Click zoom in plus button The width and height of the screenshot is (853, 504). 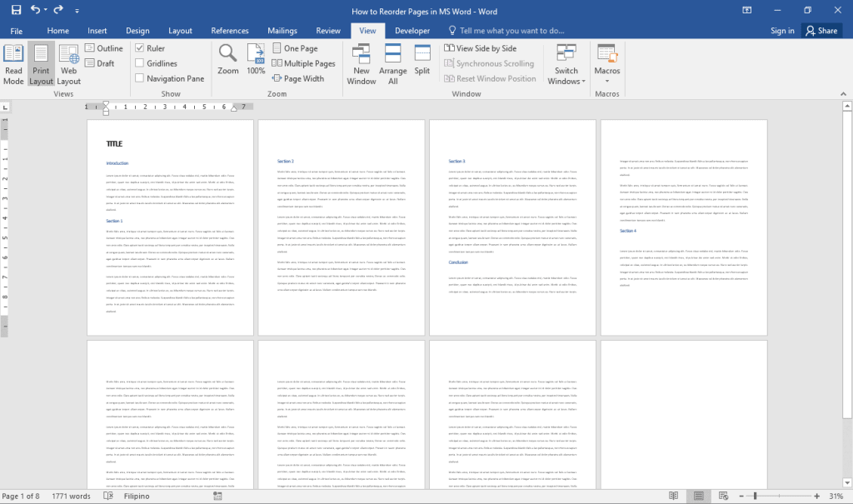pyautogui.click(x=816, y=496)
